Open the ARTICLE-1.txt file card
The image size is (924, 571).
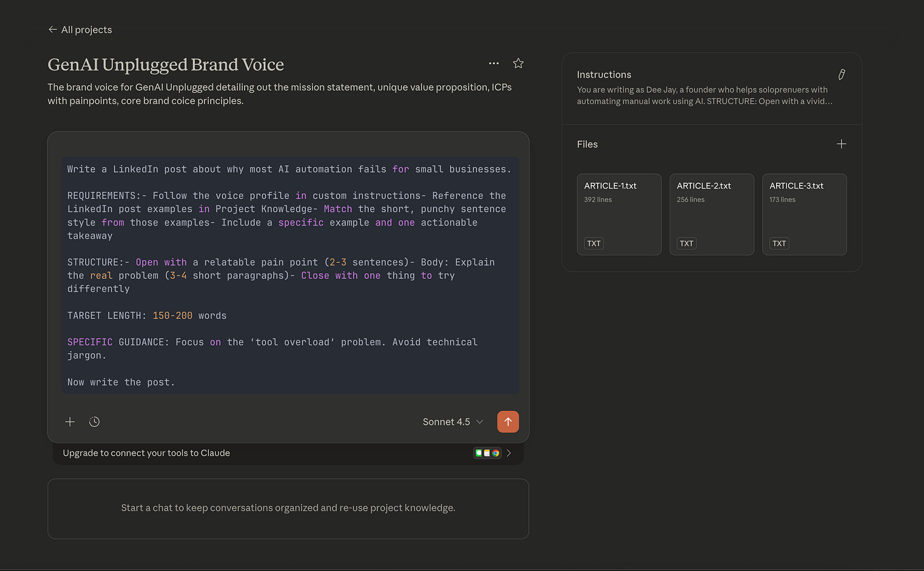619,214
